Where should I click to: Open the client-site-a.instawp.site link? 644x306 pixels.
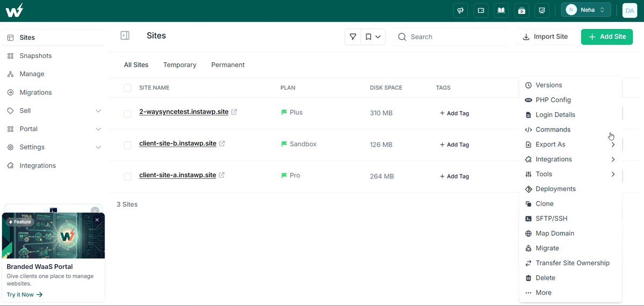[x=178, y=175]
